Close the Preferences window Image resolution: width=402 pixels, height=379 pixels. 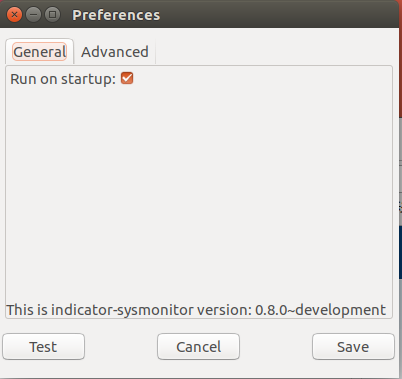click(x=14, y=15)
